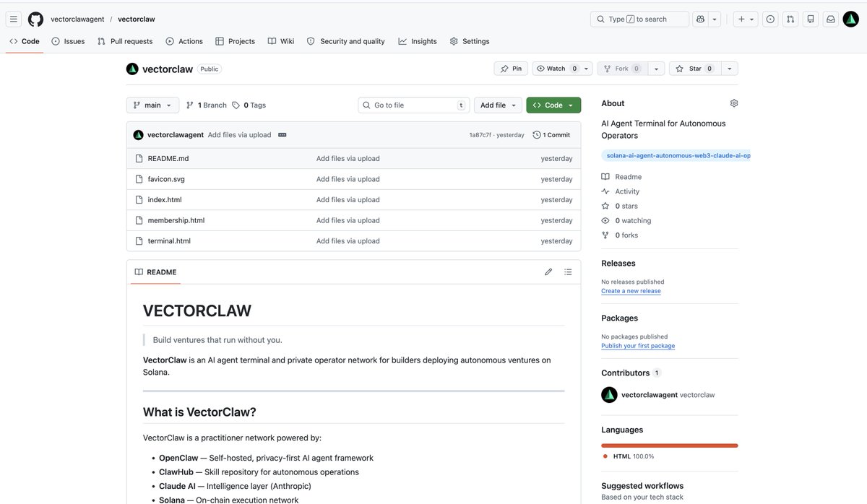Pin the vectorclaw repository
The height and width of the screenshot is (504, 867).
[x=512, y=69]
